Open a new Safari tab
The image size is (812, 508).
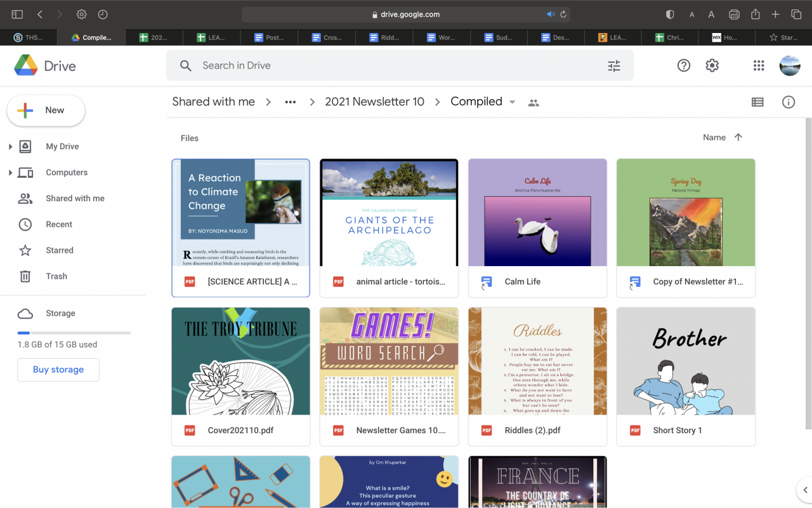point(775,14)
